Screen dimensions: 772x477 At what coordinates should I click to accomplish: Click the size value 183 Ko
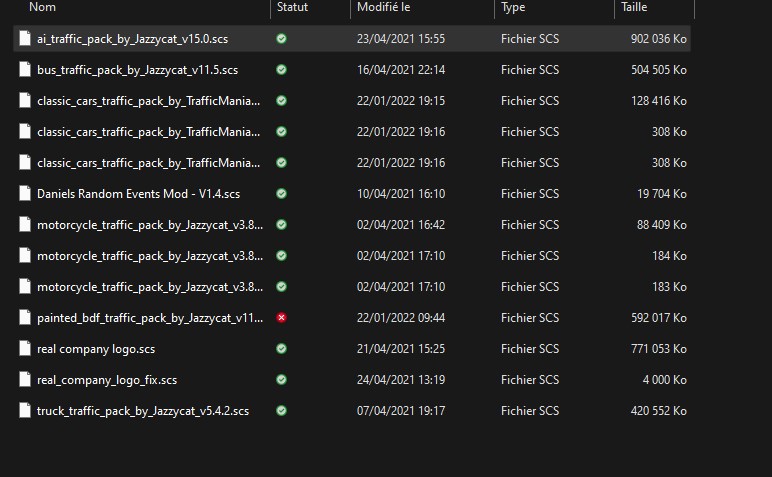pos(669,286)
